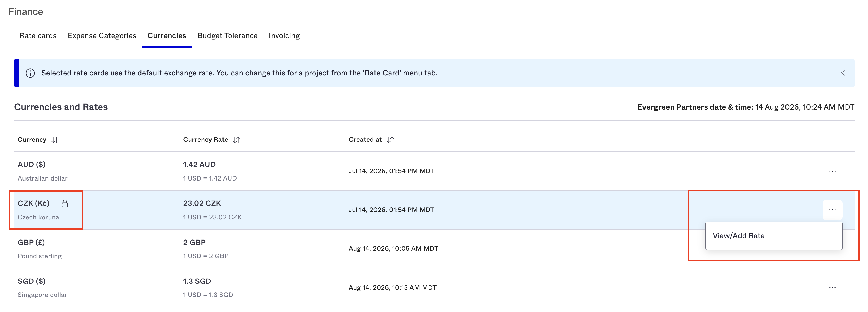Open the SGD row three-dot menu
This screenshot has height=312, width=868.
point(832,287)
